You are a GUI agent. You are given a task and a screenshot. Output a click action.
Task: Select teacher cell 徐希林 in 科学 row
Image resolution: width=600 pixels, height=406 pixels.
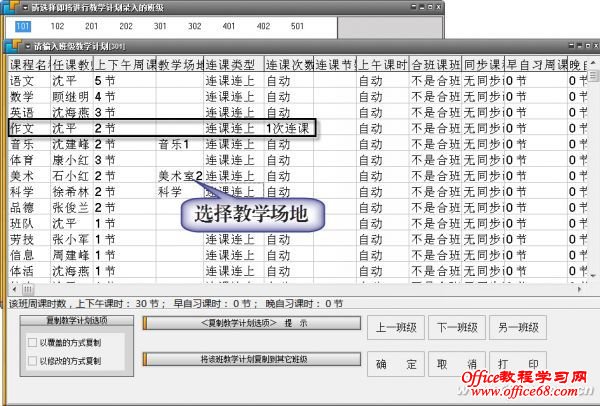72,192
